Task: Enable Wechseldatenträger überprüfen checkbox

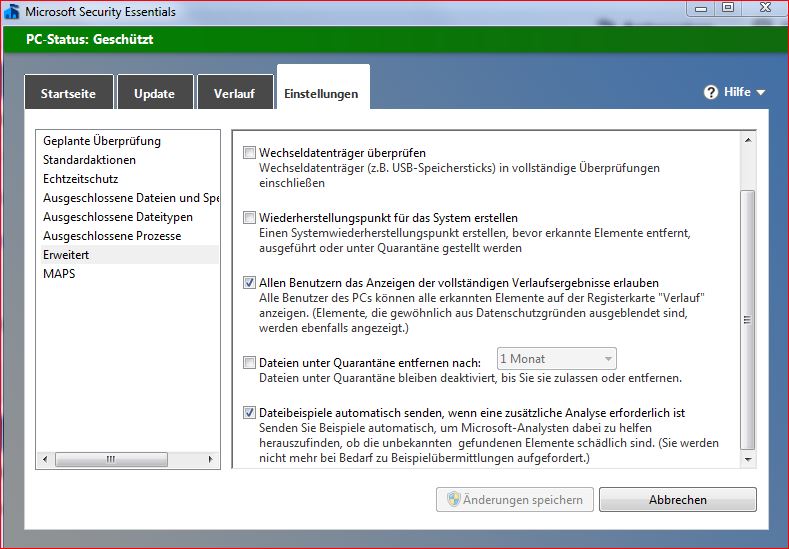Action: click(x=250, y=152)
